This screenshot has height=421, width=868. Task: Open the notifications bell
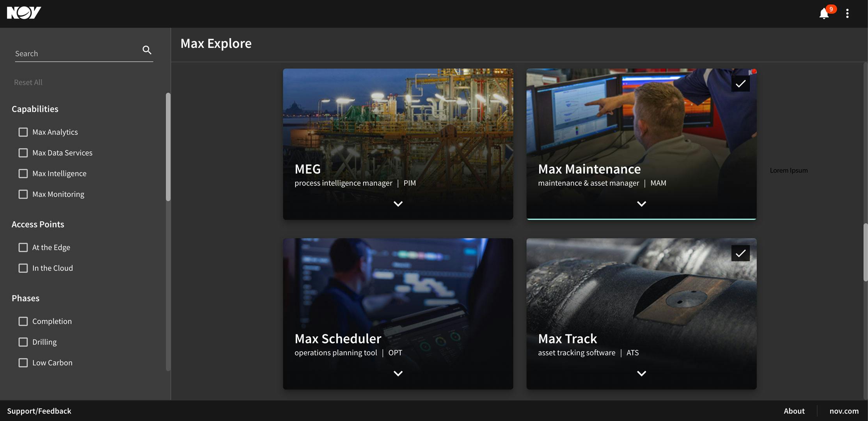[824, 14]
